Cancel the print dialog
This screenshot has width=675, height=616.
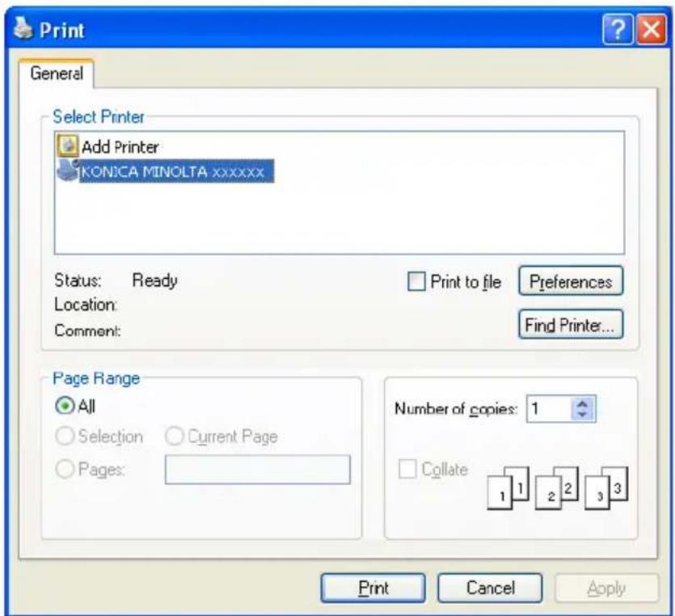coord(490,588)
